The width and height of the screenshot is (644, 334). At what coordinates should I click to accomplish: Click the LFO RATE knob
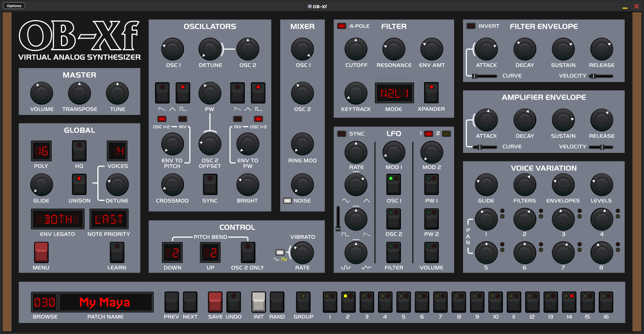click(356, 152)
